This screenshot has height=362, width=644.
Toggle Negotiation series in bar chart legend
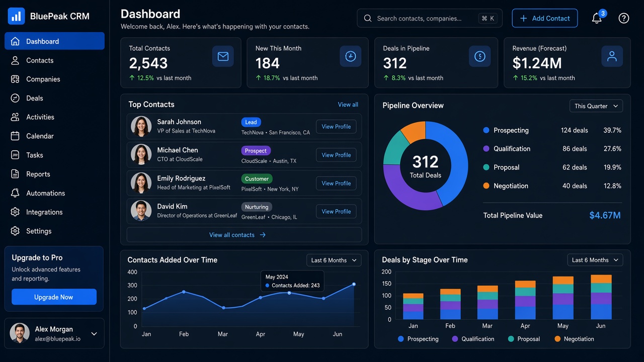(574, 339)
